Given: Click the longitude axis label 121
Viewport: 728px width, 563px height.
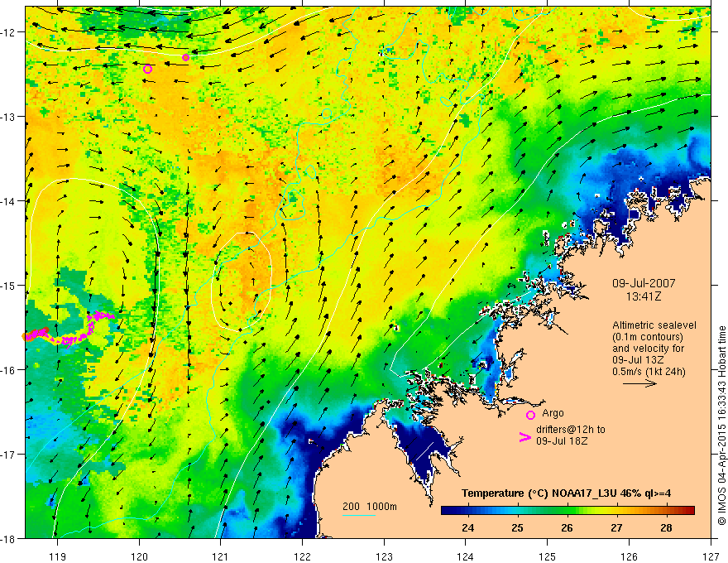Looking at the screenshot, I should pos(221,556).
